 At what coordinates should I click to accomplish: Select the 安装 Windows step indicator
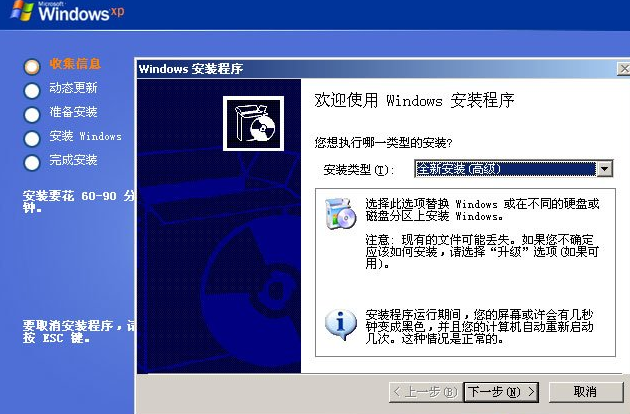point(32,137)
